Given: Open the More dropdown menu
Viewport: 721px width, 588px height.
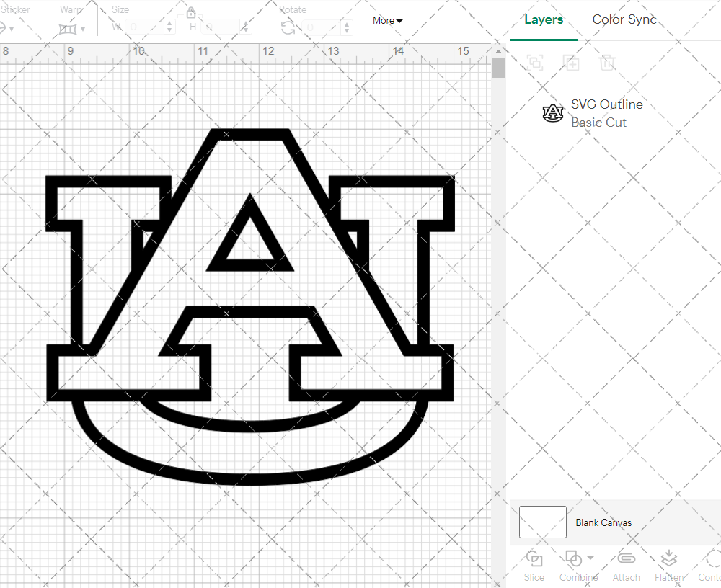Looking at the screenshot, I should pyautogui.click(x=387, y=21).
